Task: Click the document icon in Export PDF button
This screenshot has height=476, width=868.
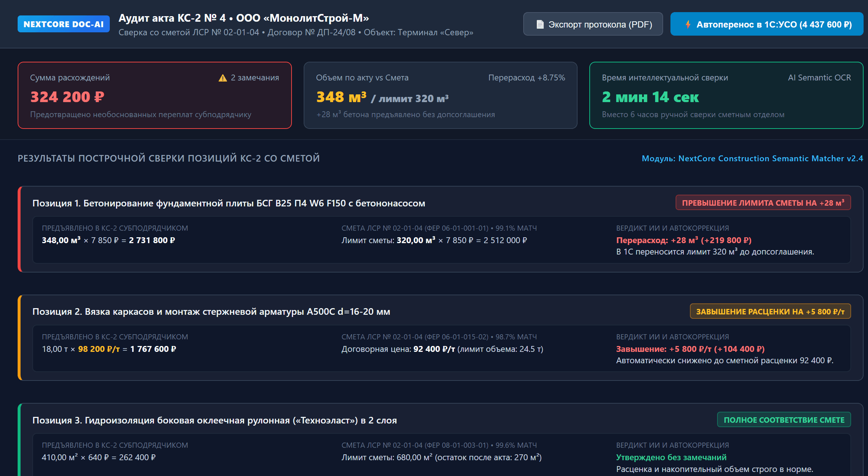Action: point(540,24)
